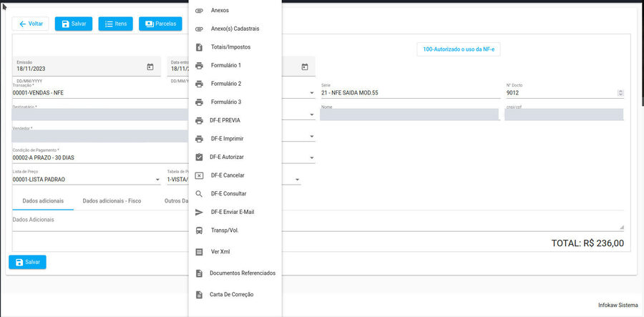This screenshot has height=317, width=644.
Task: Click the Nome input field
Action: [x=410, y=114]
